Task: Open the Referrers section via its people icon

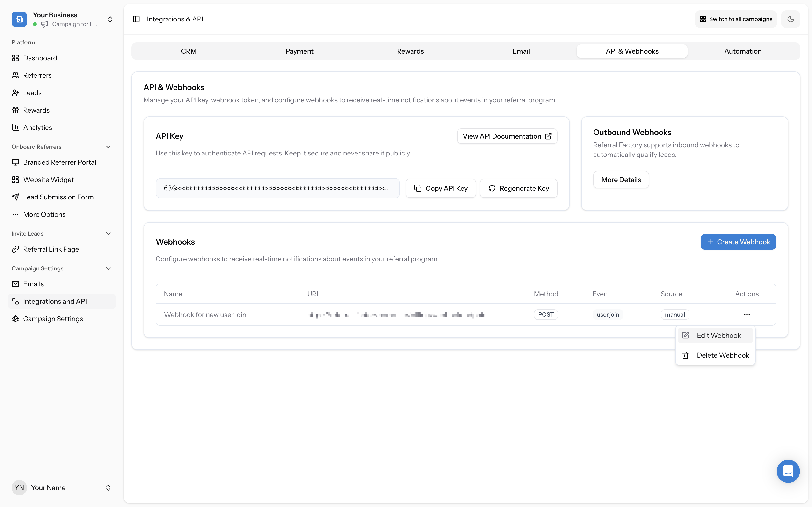Action: 15,75
